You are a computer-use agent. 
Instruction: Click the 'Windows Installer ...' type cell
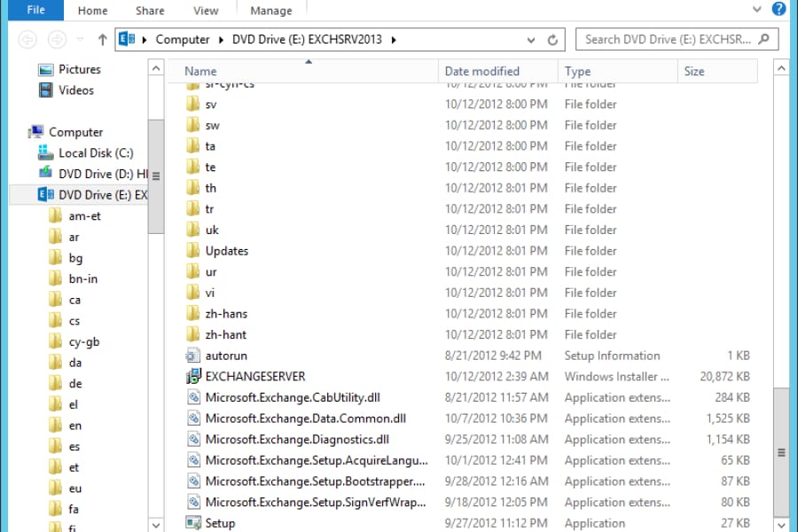coord(617,376)
